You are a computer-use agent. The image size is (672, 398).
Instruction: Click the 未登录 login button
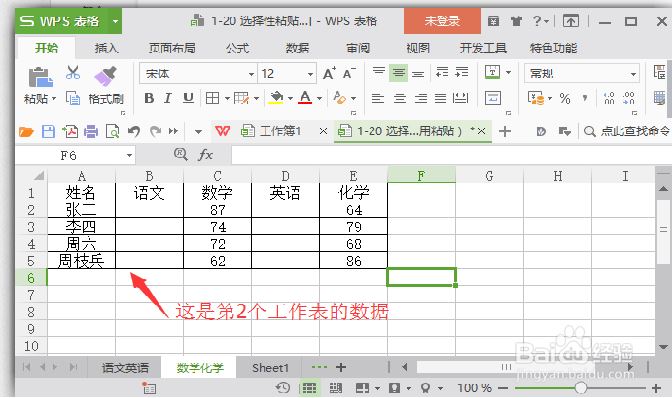442,21
